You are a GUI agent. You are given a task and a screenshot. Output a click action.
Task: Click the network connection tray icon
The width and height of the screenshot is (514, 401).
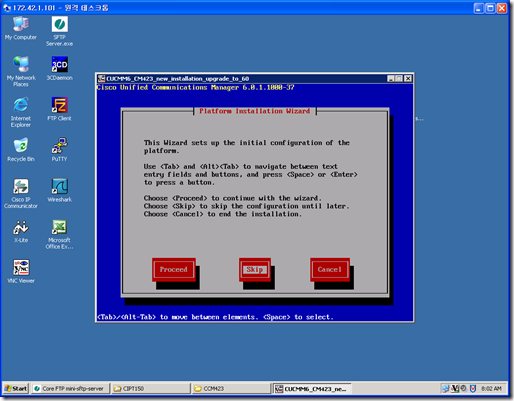pyautogui.click(x=446, y=388)
